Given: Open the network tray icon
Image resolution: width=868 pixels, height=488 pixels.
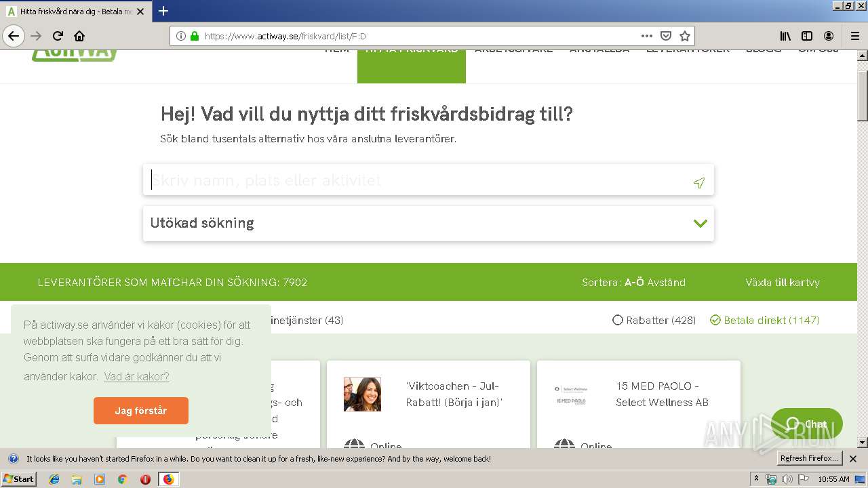Looking at the screenshot, I should (771, 479).
